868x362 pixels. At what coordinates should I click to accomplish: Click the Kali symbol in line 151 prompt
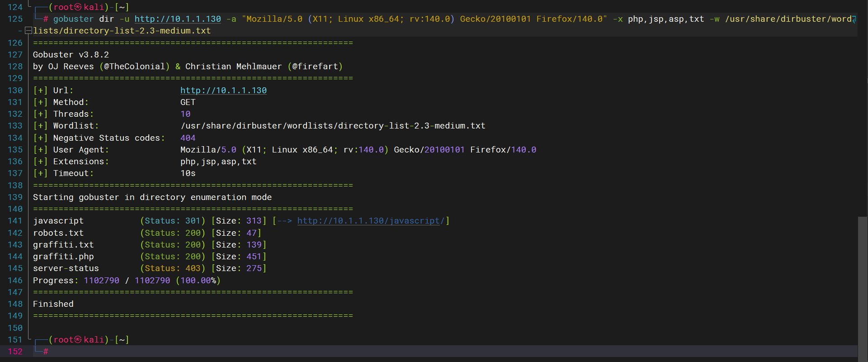(78, 340)
